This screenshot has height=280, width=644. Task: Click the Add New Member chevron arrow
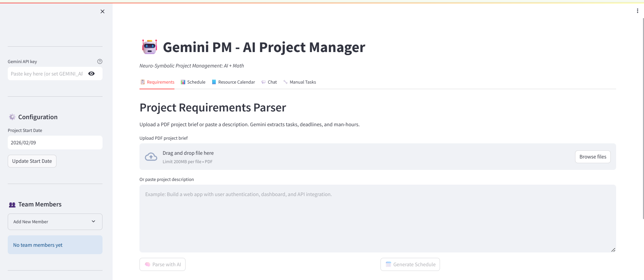point(93,221)
